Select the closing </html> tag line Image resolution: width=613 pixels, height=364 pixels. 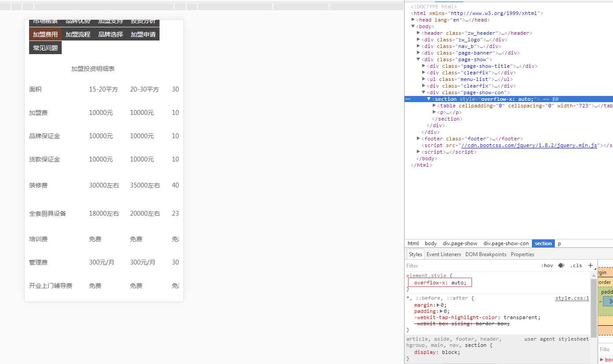(421, 165)
